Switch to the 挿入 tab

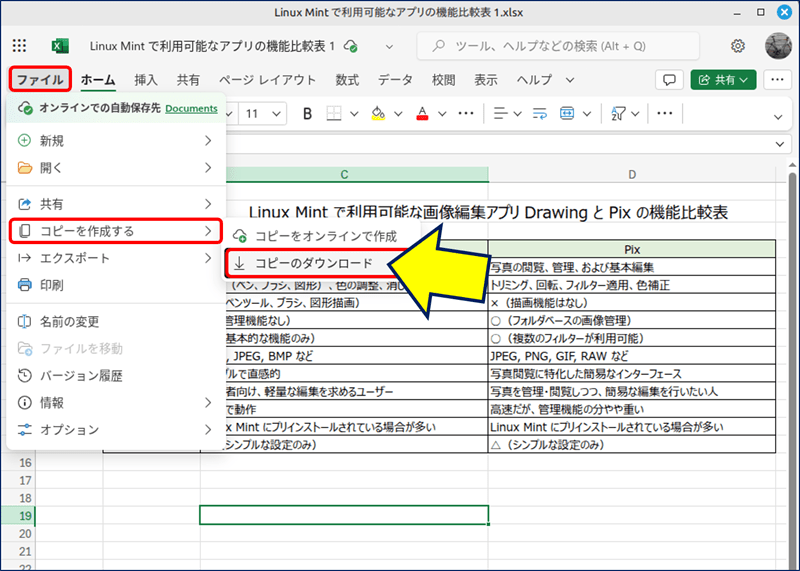coord(146,80)
